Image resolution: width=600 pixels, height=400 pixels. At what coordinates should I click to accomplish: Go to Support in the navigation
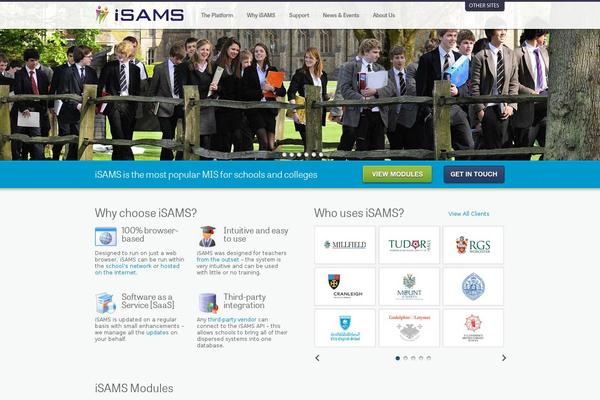[299, 15]
